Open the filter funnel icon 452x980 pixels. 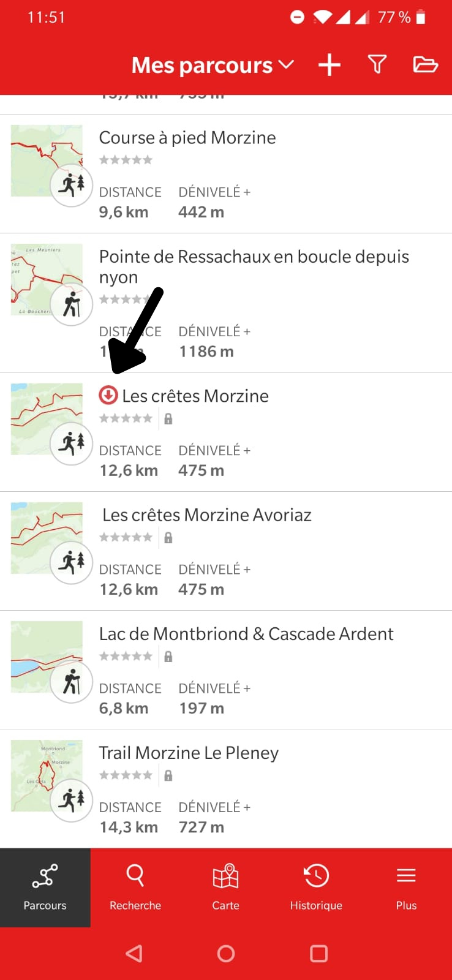click(x=377, y=64)
